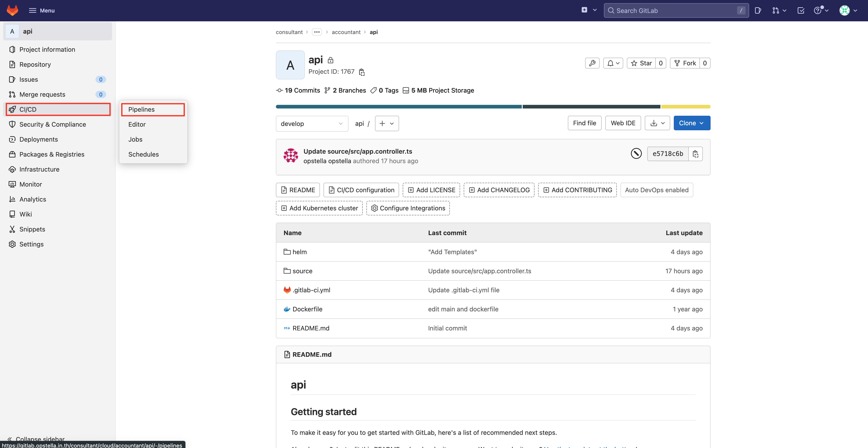Star the api project
The height and width of the screenshot is (448, 868).
[x=641, y=63]
